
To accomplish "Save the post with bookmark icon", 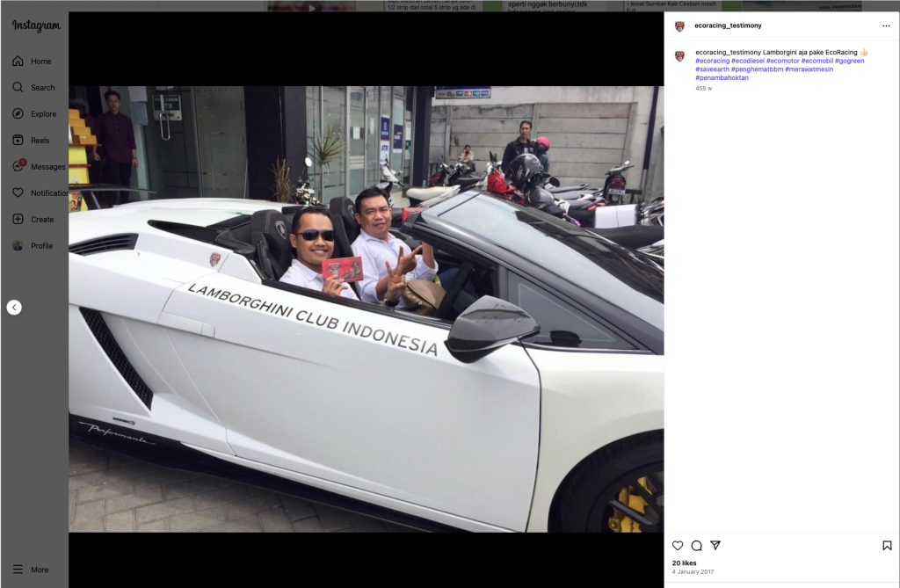I will 887,546.
